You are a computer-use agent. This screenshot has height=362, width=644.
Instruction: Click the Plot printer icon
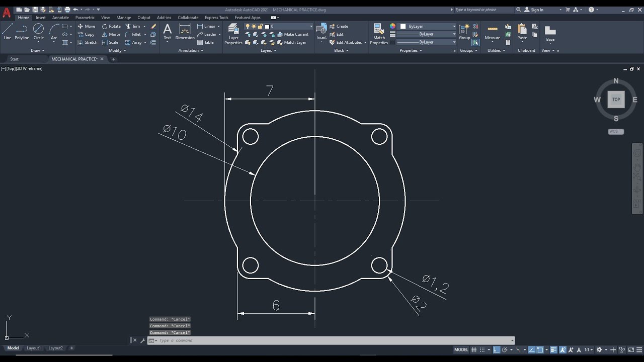coord(67,10)
